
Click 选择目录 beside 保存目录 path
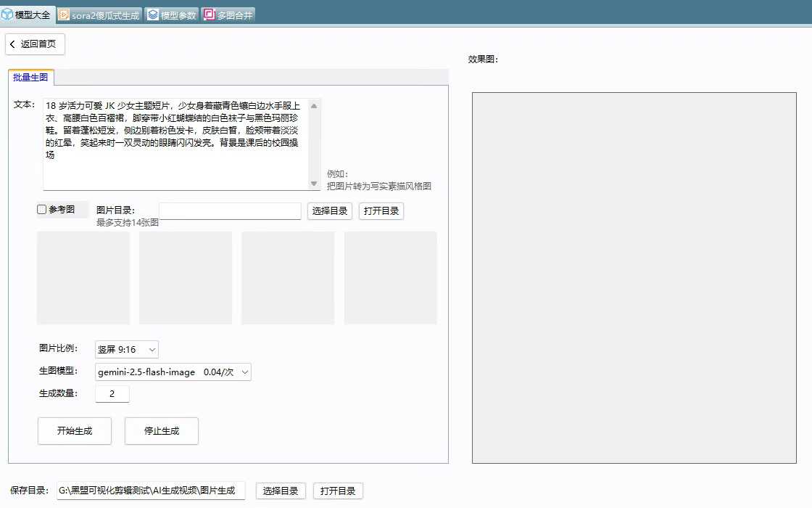[281, 491]
